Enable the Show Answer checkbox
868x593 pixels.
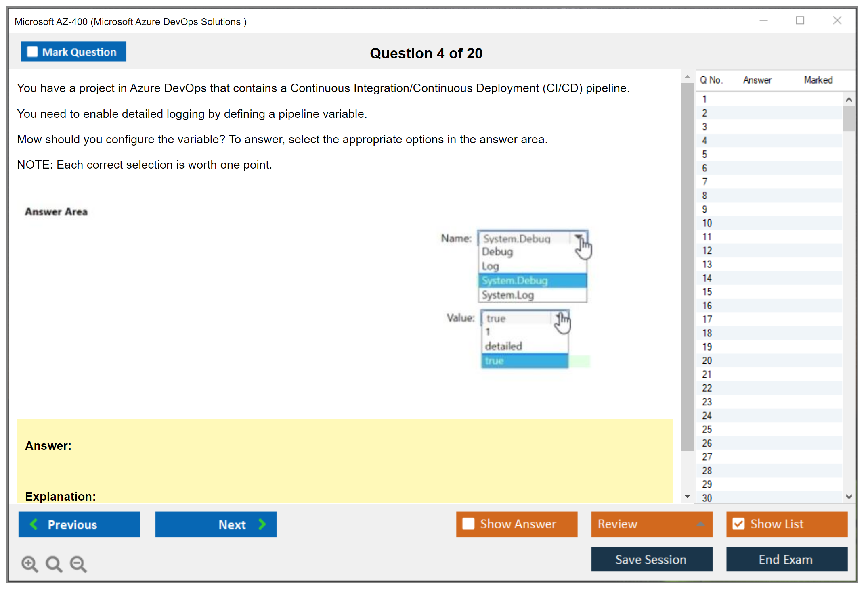click(x=468, y=524)
